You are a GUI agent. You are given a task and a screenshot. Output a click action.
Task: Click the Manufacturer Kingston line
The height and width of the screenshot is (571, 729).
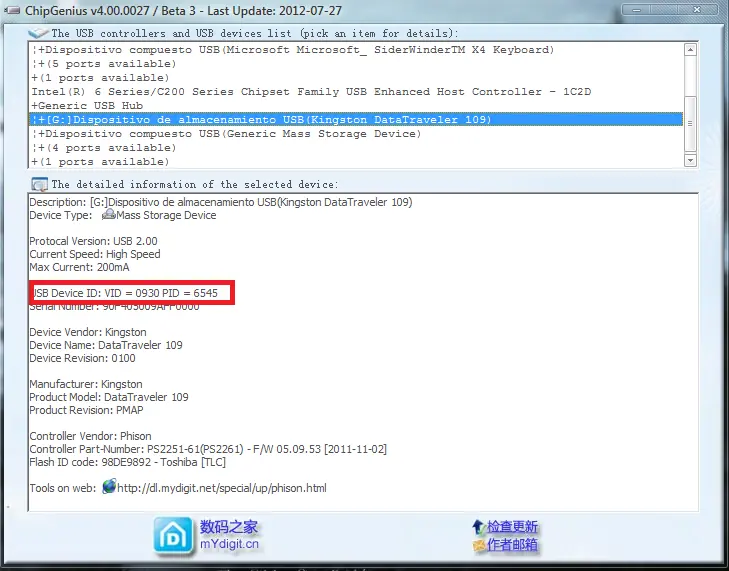(x=86, y=384)
